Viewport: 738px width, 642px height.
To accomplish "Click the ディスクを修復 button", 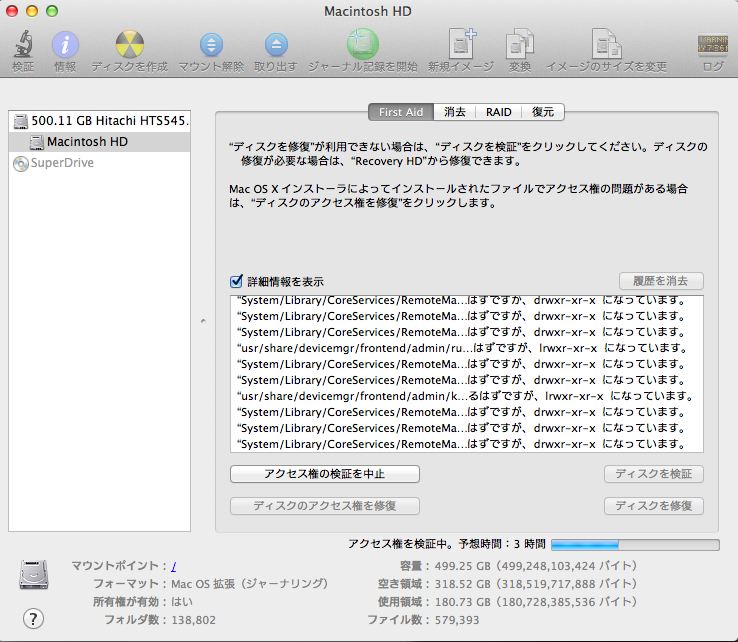I will tap(654, 506).
